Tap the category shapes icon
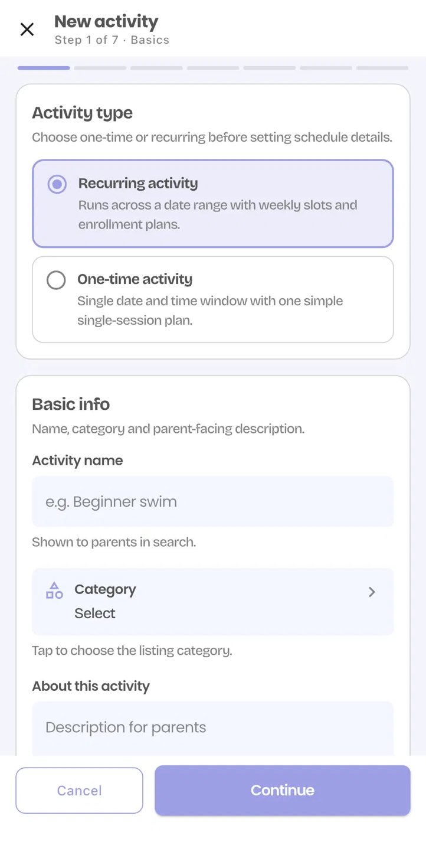Screen dimensions: 426x868 point(54,590)
